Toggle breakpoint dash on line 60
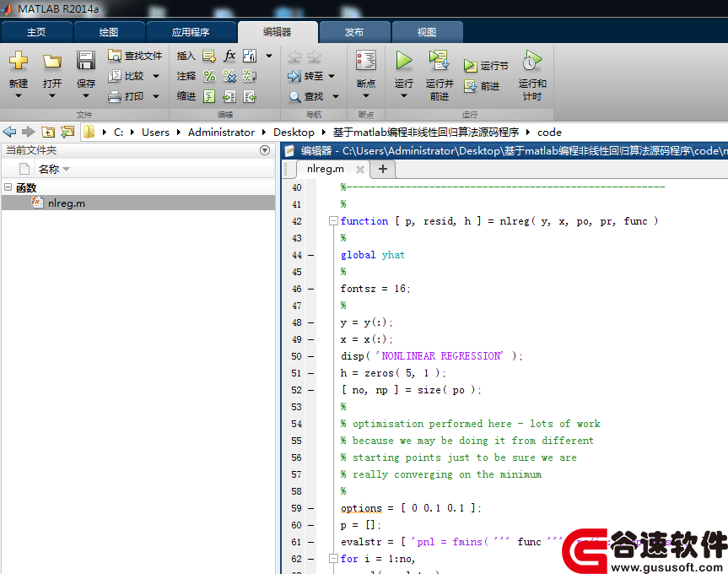728x574 pixels. (x=311, y=525)
